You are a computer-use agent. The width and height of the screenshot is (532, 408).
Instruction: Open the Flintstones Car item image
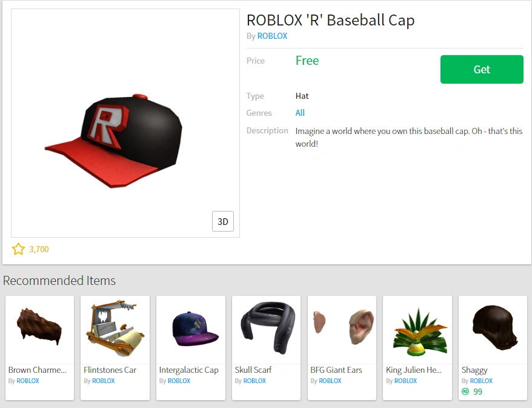click(115, 330)
